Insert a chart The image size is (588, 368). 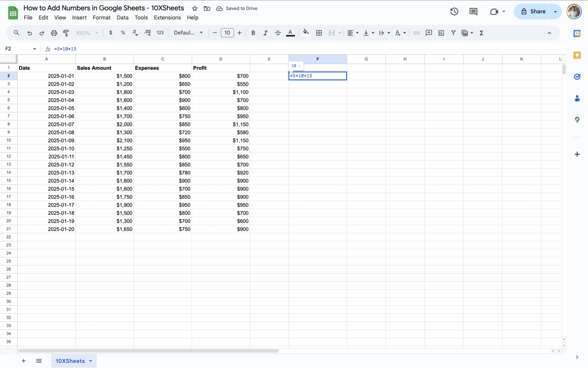pos(441,33)
